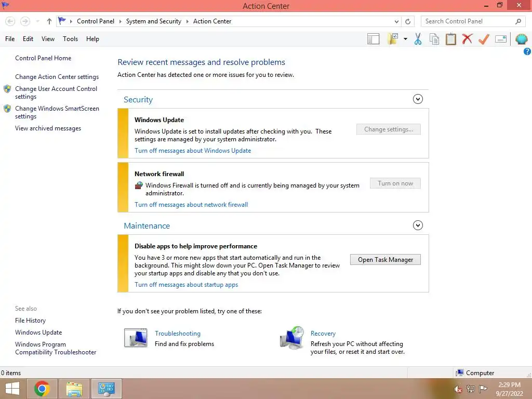Click the Control Panel taskbar icon
Viewport: 532px width, 399px height.
pyautogui.click(x=107, y=389)
